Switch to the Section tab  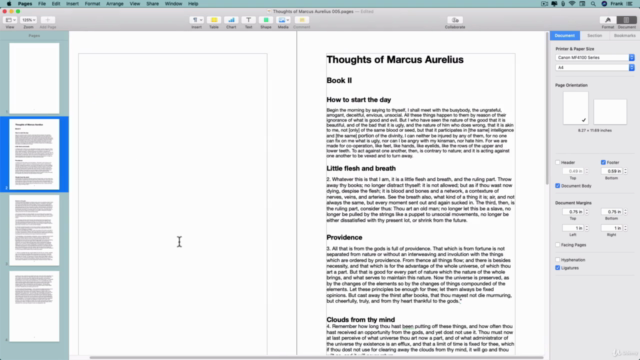coord(594,36)
